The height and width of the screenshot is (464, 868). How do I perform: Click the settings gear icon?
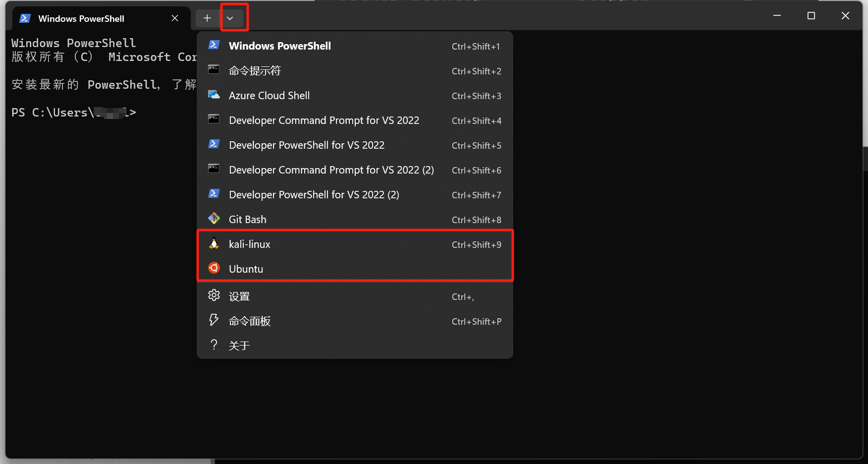point(214,295)
